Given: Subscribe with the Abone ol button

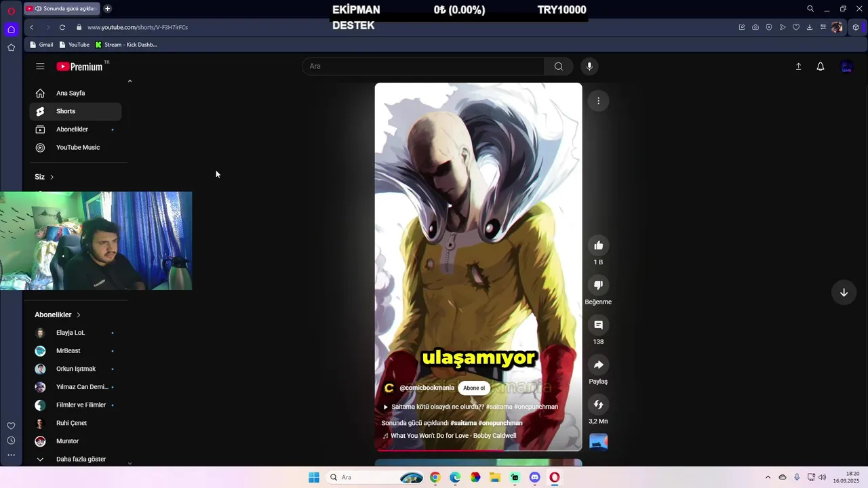Looking at the screenshot, I should click(x=474, y=388).
